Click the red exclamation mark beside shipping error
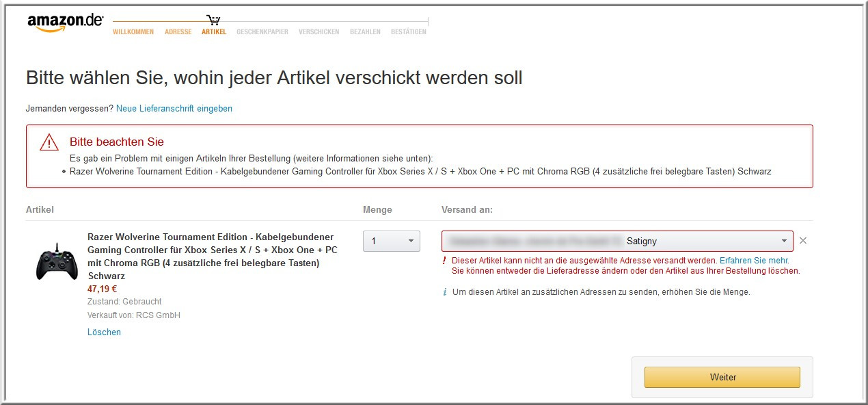 coord(445,261)
